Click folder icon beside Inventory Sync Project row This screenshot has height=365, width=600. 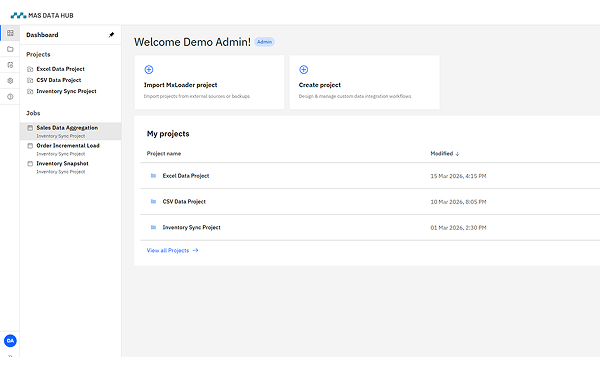coord(153,227)
